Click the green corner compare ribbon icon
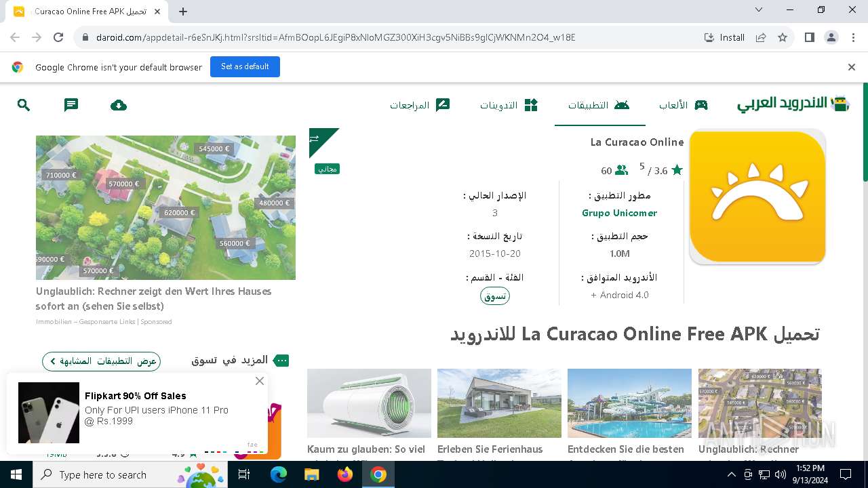The width and height of the screenshot is (868, 488). [x=319, y=139]
